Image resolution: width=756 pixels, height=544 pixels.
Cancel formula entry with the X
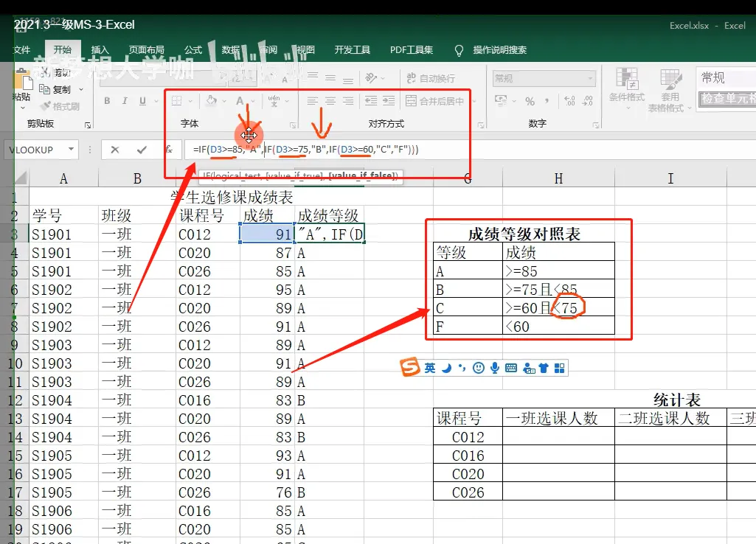point(115,150)
